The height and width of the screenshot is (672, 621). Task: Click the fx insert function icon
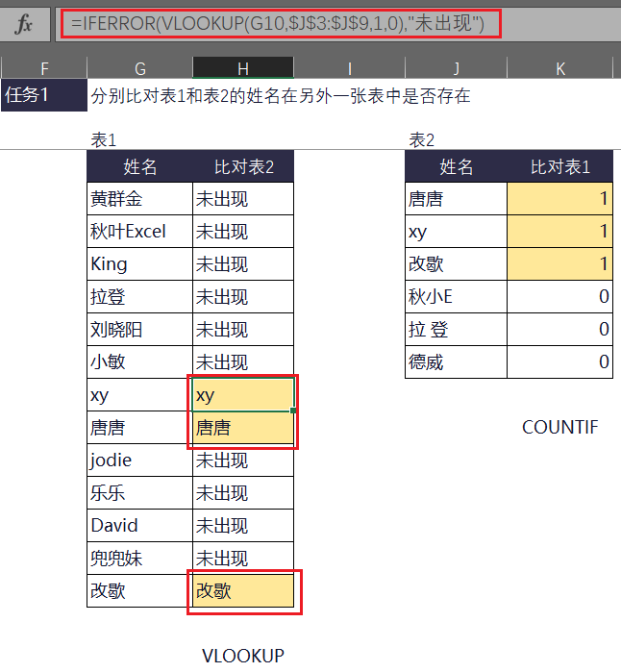[x=24, y=24]
